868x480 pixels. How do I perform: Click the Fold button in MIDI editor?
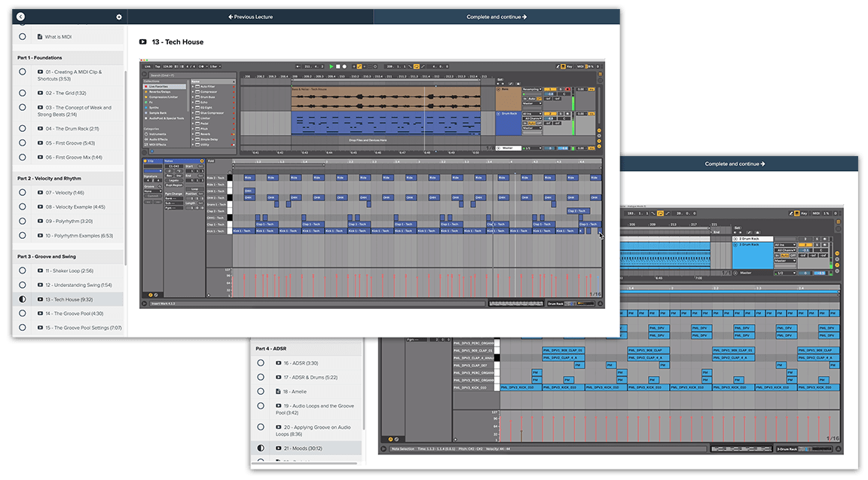pos(211,161)
